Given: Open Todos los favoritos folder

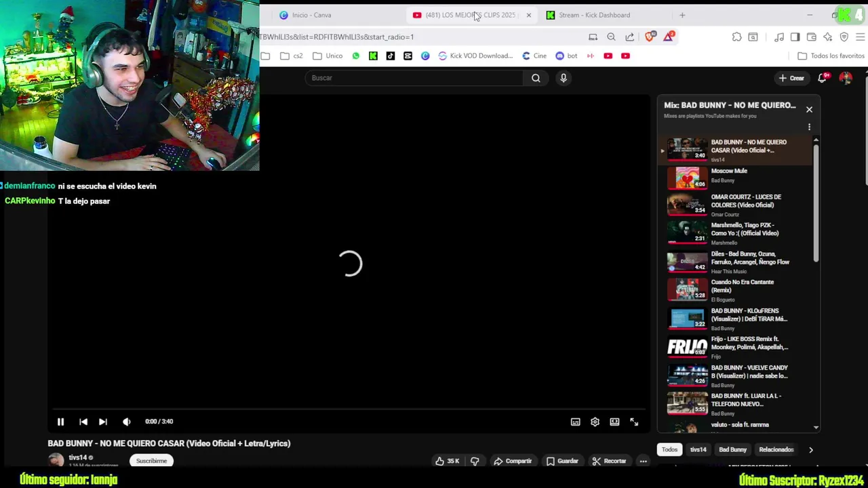Looking at the screenshot, I should [831, 56].
